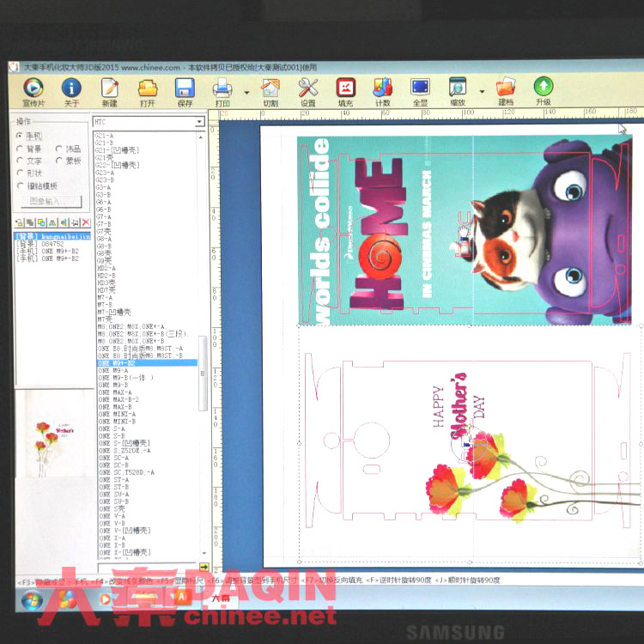The width and height of the screenshot is (644, 644).
Task: Choose G21-[凹槽壳] in the model list
Action: (x=117, y=150)
